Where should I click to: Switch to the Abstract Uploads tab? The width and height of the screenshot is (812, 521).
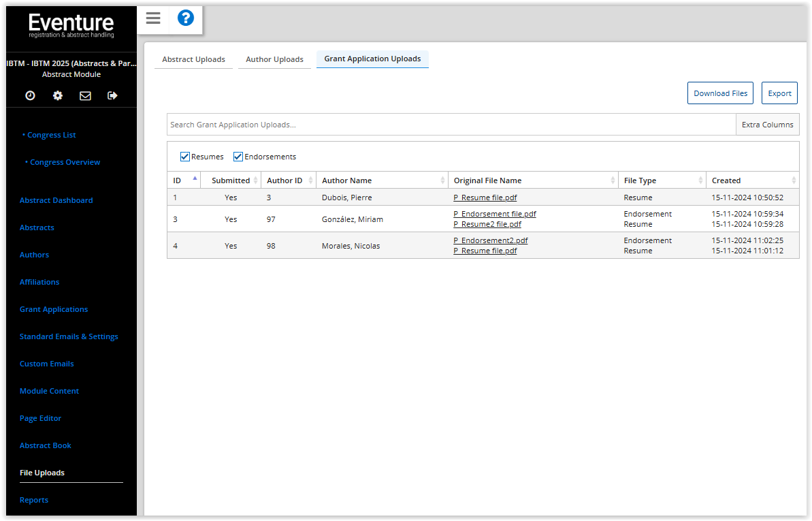tap(194, 60)
